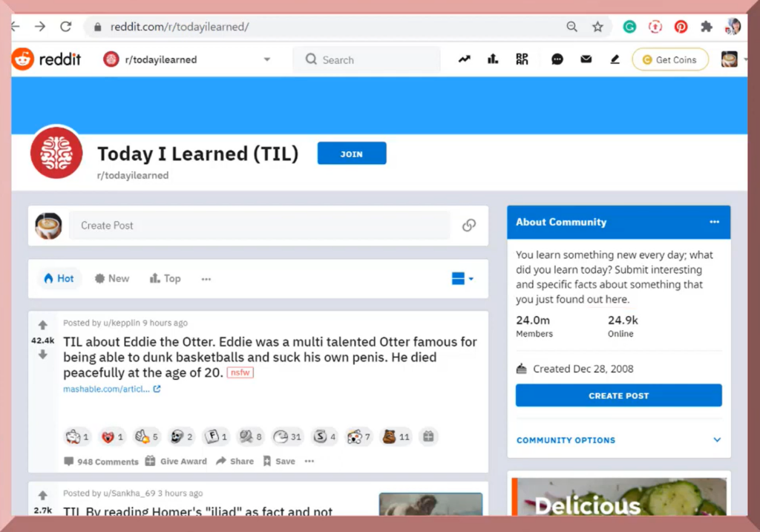Click the award with count 7
The height and width of the screenshot is (532, 760).
pyautogui.click(x=358, y=436)
